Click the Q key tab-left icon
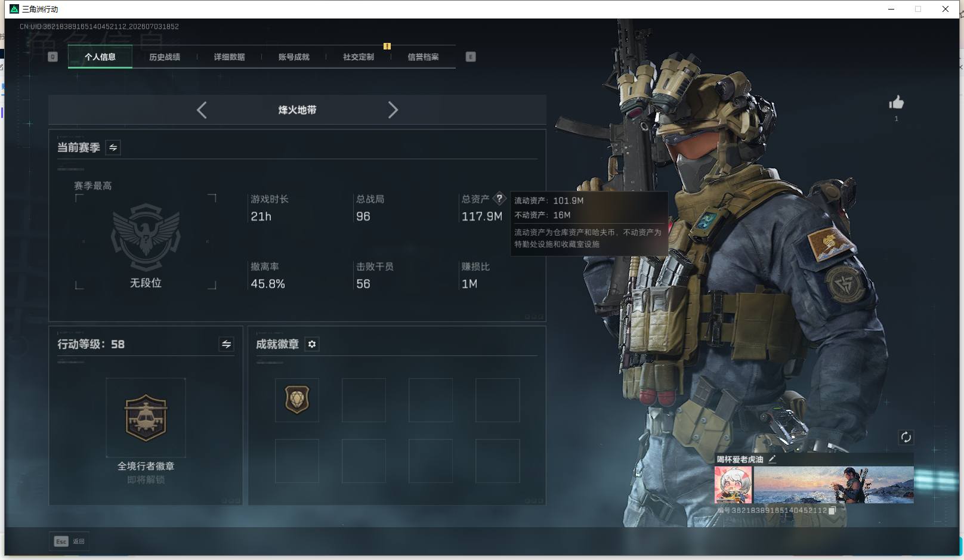Viewport: 964px width, 560px height. [52, 57]
